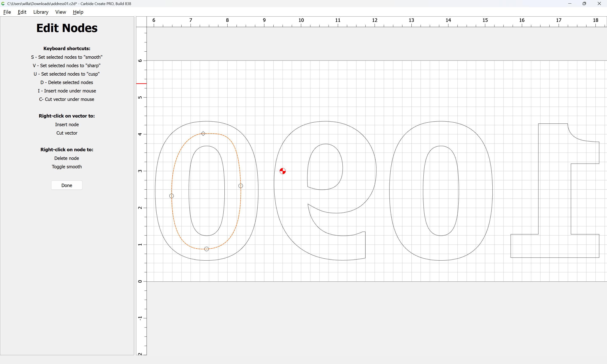The image size is (607, 364).
Task: Click the red marker on the vertical ruler
Action: point(141,84)
